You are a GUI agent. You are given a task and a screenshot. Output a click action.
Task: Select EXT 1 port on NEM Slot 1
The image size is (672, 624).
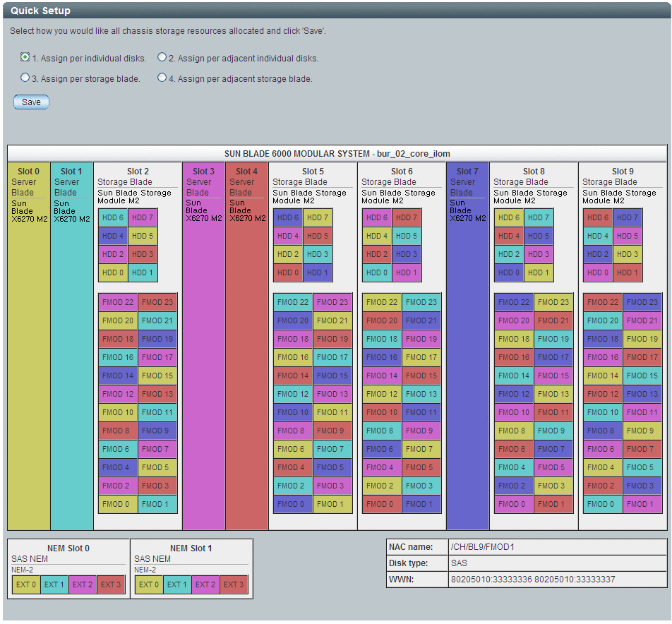[x=177, y=584]
